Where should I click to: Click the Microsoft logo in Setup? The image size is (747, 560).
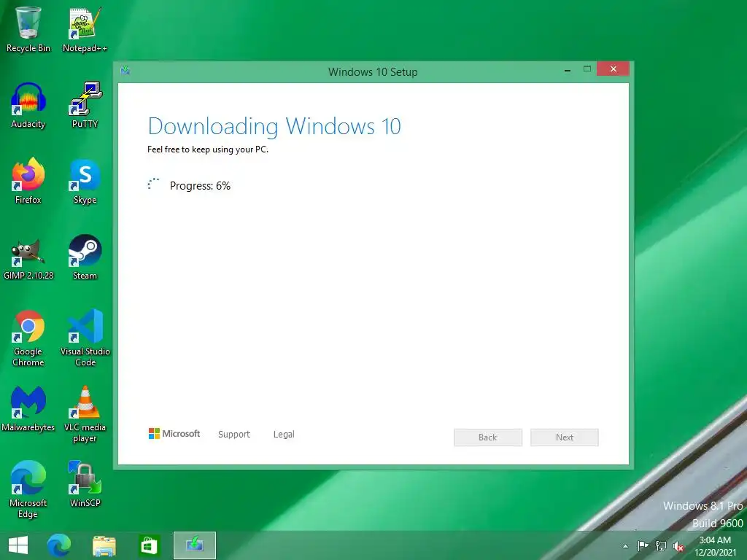[174, 433]
